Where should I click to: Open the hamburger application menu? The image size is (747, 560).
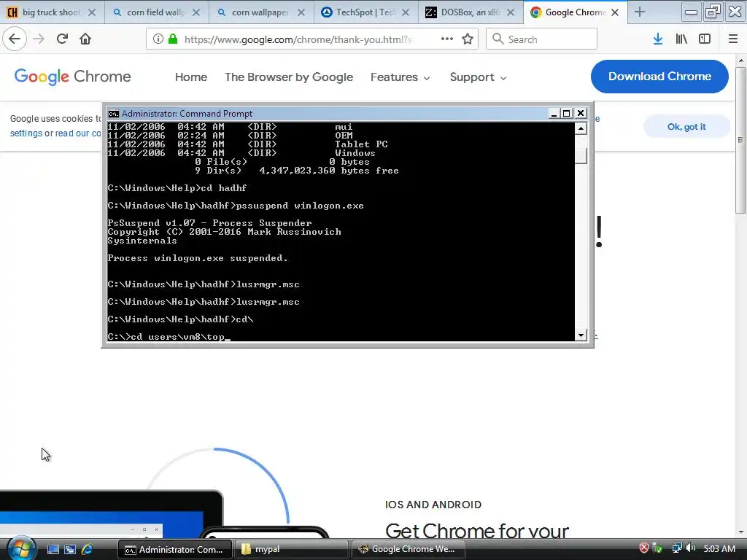click(x=733, y=39)
